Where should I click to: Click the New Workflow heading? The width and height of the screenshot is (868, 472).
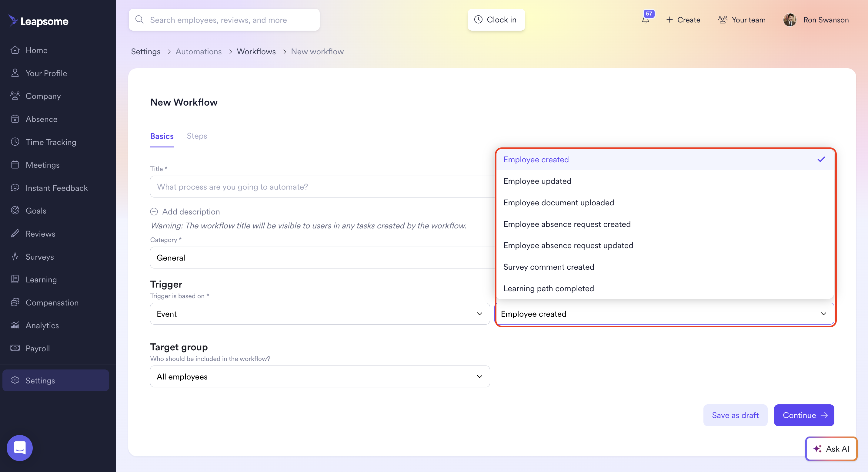[184, 102]
